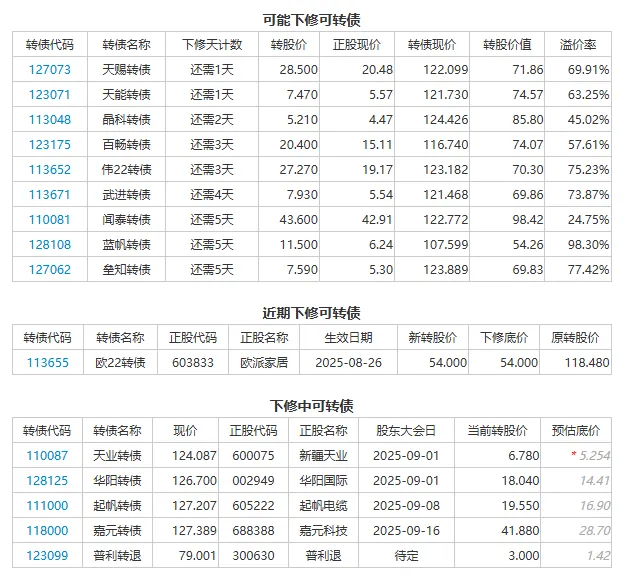Click the stock code 688388 cell
640x578 pixels.
click(253, 531)
